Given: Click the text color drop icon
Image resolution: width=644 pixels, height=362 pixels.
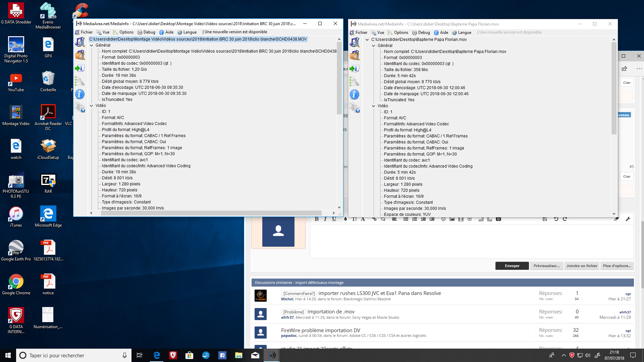Looking at the screenshot, I should 345,219.
